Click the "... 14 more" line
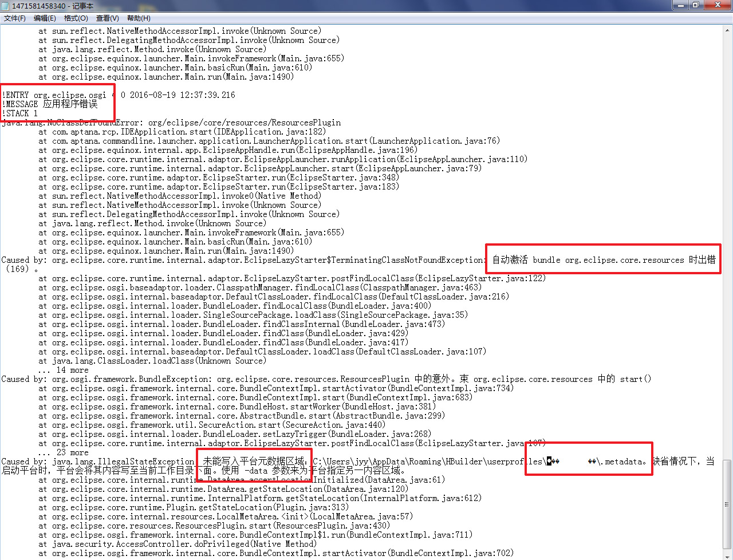 point(64,370)
